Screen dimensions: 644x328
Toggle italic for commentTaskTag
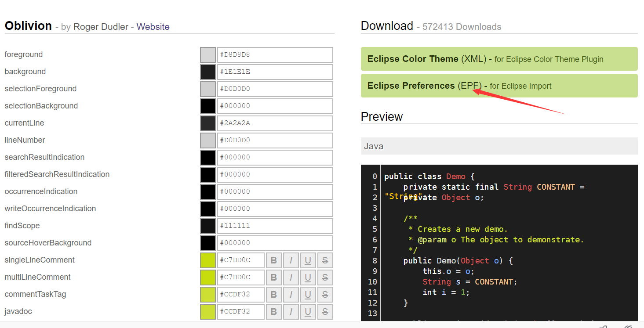point(291,295)
